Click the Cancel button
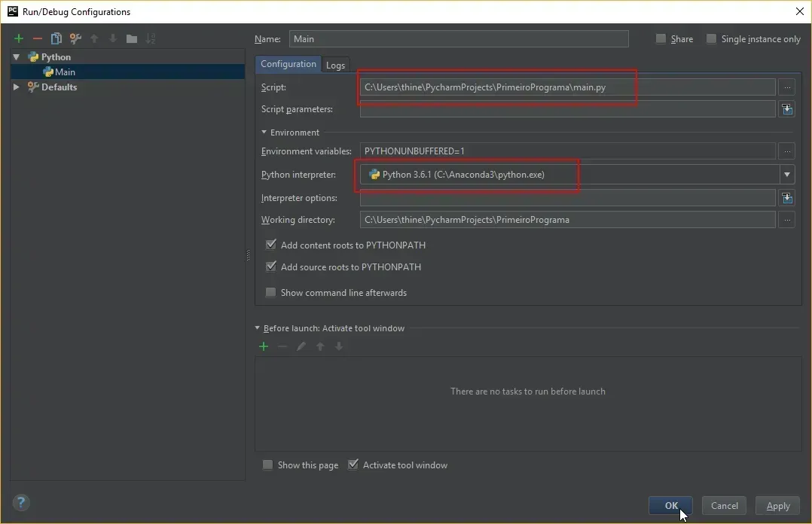The width and height of the screenshot is (812, 524). pos(724,505)
